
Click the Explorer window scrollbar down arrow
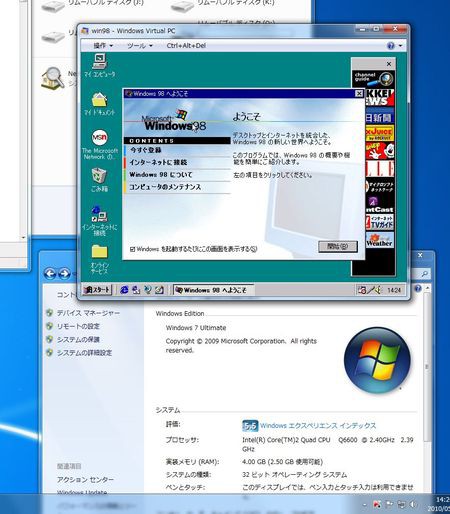pyautogui.click(x=23, y=237)
